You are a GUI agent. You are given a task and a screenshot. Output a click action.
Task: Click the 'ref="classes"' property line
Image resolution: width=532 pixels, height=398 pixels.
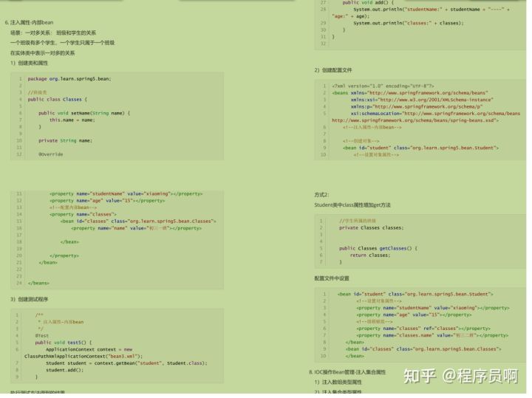point(423,329)
